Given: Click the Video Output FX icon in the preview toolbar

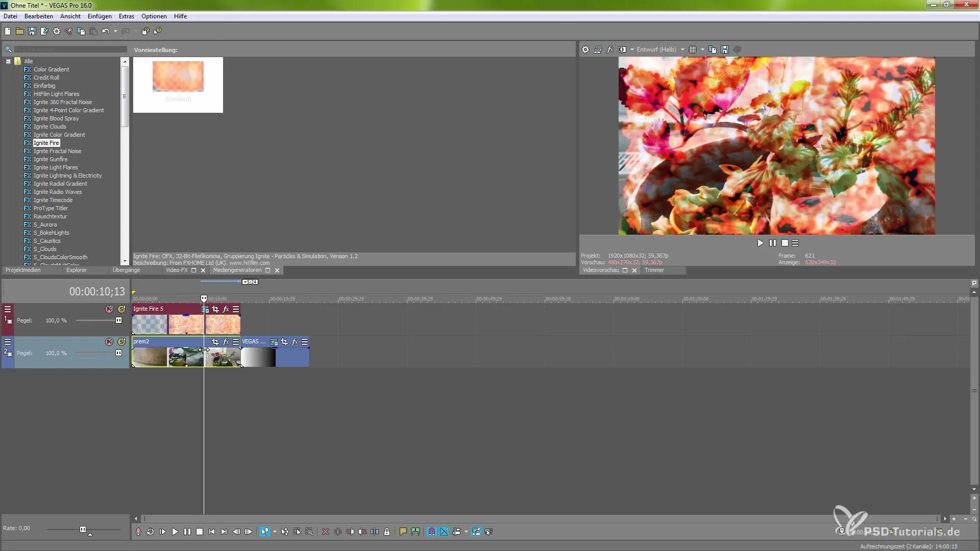Looking at the screenshot, I should pyautogui.click(x=610, y=49).
